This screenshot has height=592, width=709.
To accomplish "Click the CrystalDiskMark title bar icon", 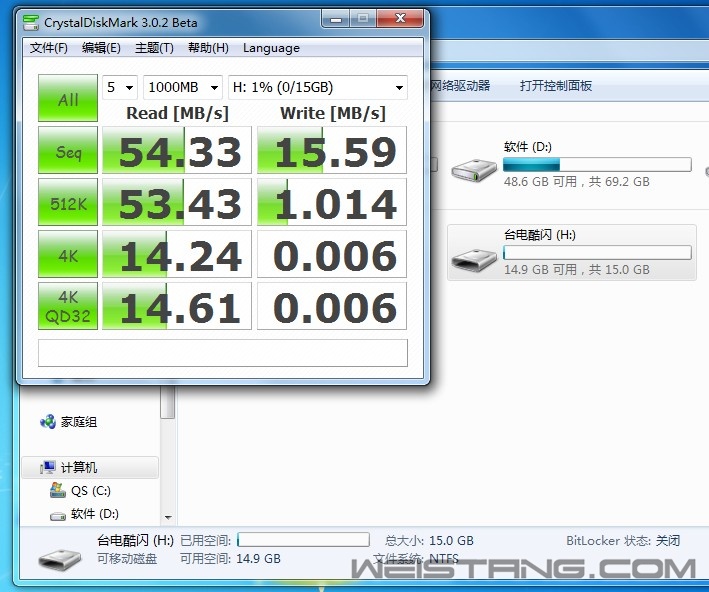I will [31, 21].
